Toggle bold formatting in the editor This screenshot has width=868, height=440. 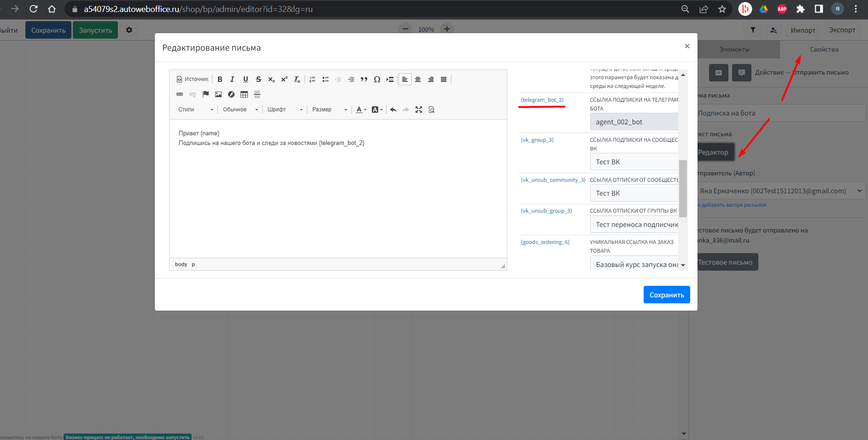pyautogui.click(x=220, y=79)
